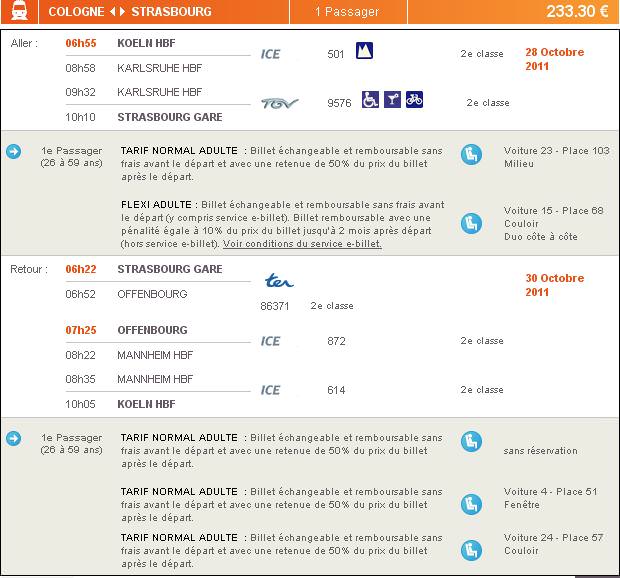
Task: Click the 06h22 STRASBOURG GARE departure
Action: pos(144,269)
